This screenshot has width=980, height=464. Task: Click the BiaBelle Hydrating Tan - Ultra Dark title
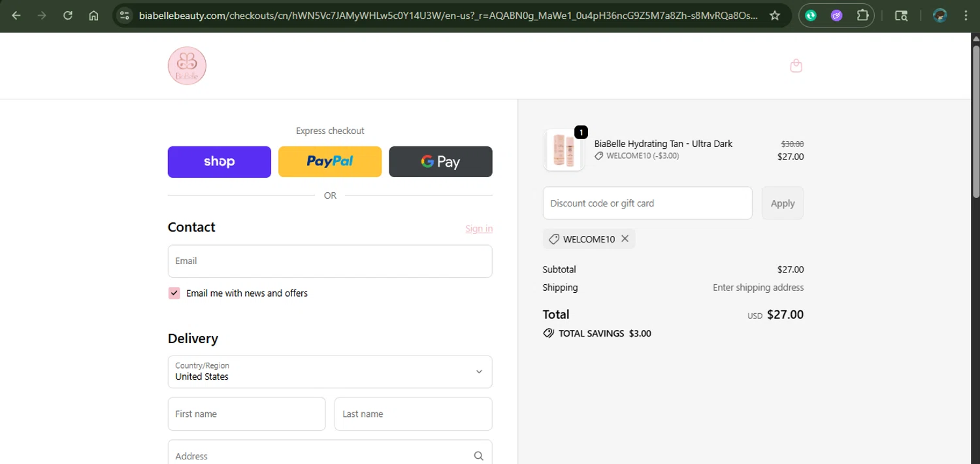tap(663, 144)
